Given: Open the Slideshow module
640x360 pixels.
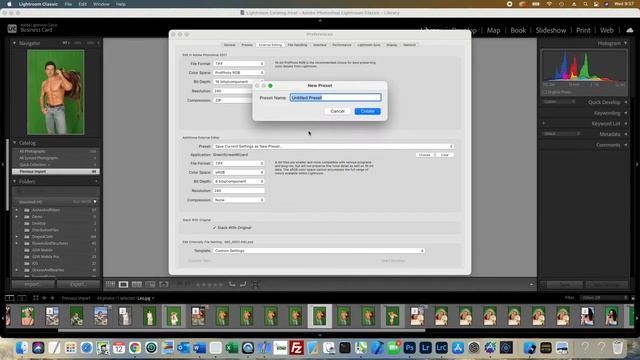Looking at the screenshot, I should 551,30.
